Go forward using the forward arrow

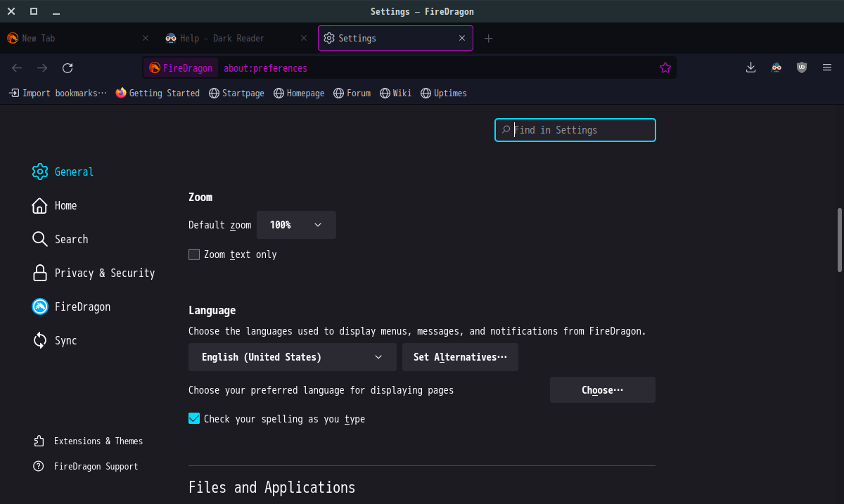pos(42,68)
